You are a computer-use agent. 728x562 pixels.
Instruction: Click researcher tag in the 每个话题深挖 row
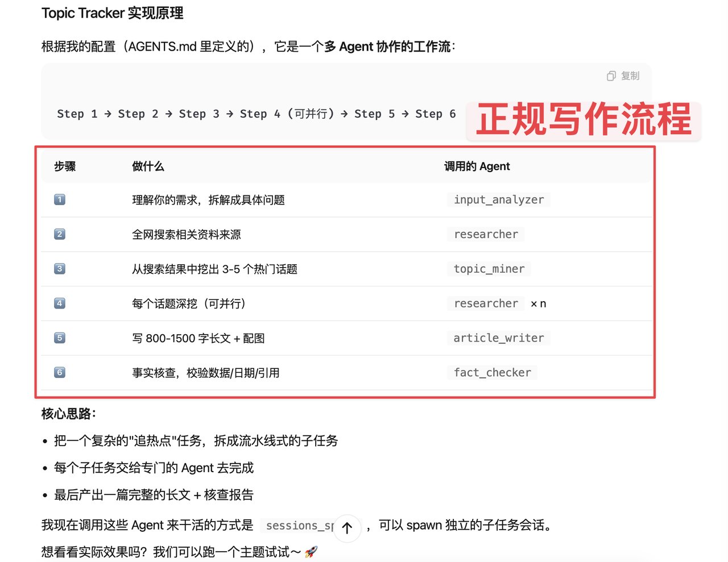[x=486, y=303]
